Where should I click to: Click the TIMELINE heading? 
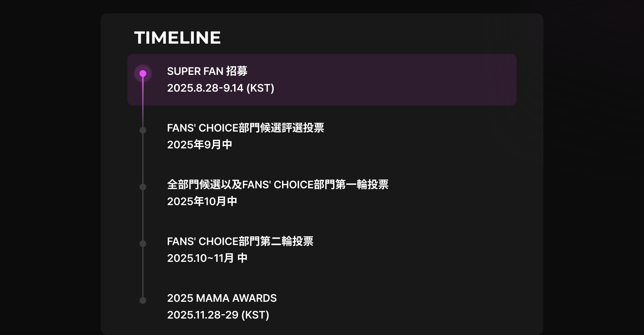177,38
